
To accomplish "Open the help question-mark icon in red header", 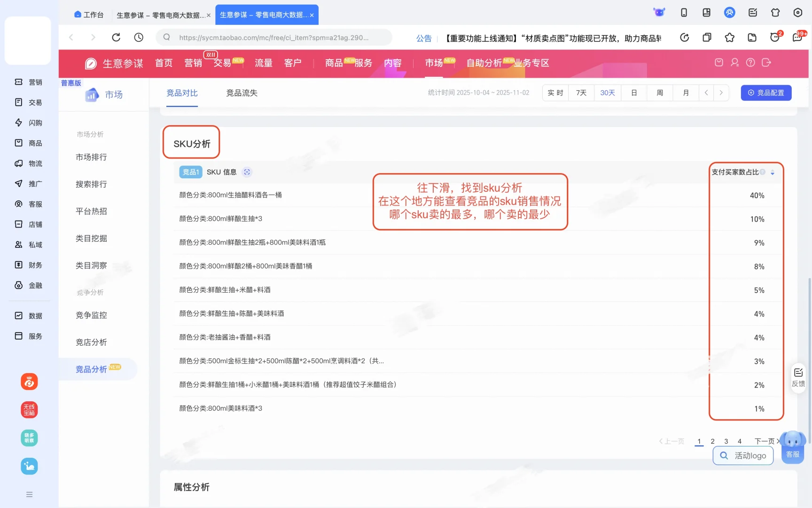I will tap(750, 63).
